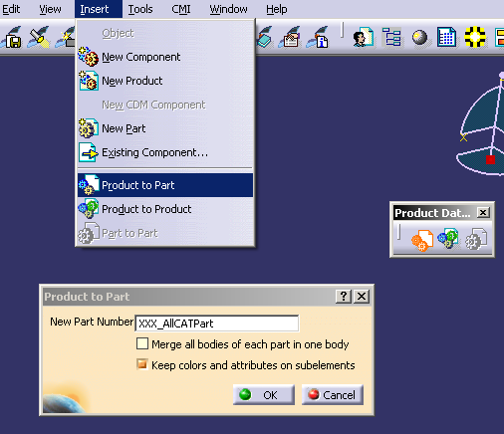Click the blue grid table icon
The image size is (504, 434).
[x=446, y=37]
